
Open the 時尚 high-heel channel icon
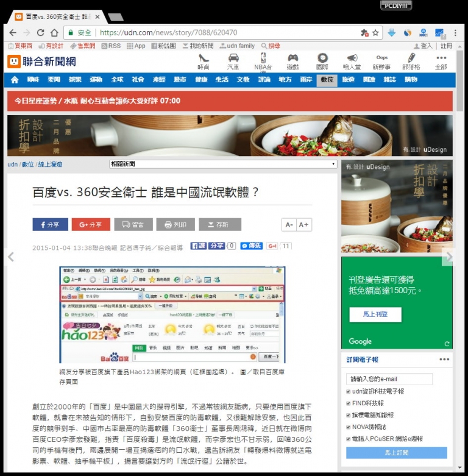pos(204,62)
